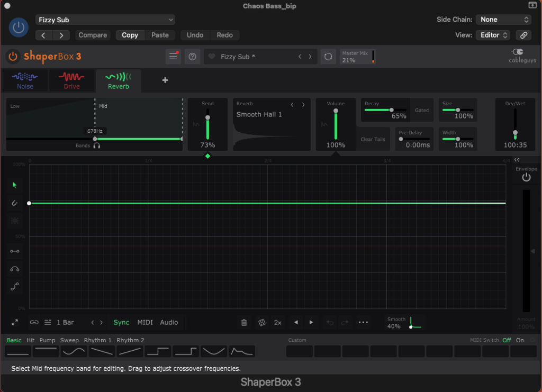Turn MIDI Switch On
542x392 pixels.
click(x=520, y=340)
